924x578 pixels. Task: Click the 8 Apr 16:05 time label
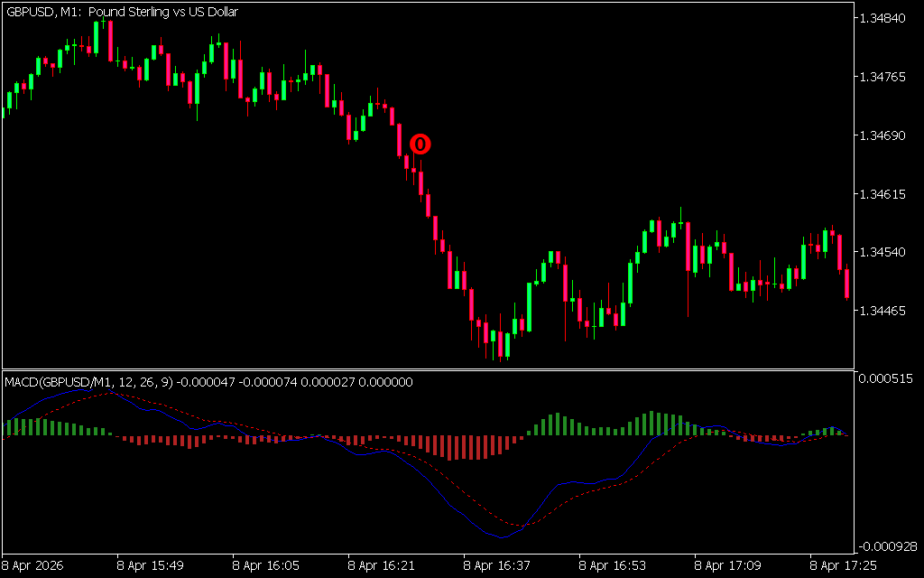[265, 566]
